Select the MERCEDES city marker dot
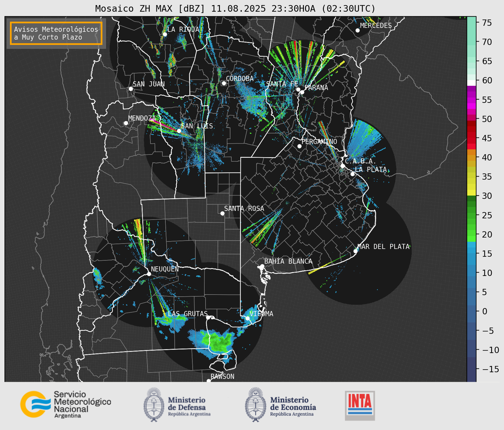 coord(358,31)
